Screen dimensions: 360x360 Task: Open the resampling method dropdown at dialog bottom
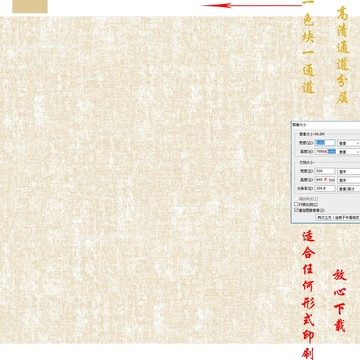(x=338, y=217)
